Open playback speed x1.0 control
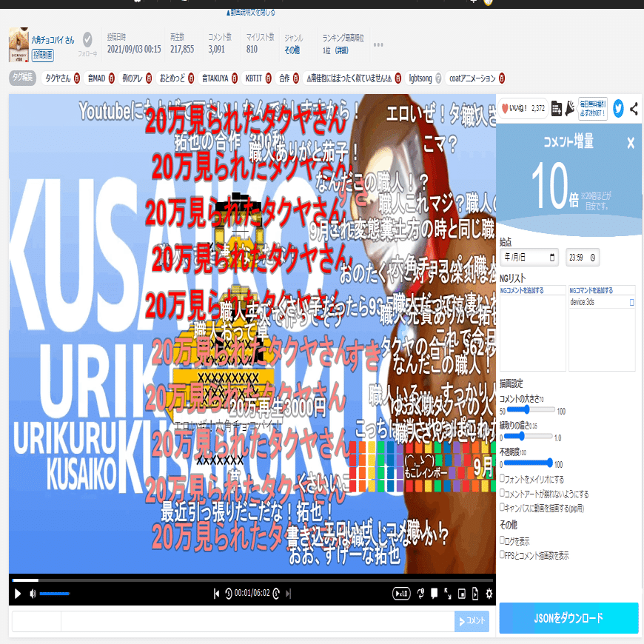This screenshot has height=644, width=644. pyautogui.click(x=401, y=594)
